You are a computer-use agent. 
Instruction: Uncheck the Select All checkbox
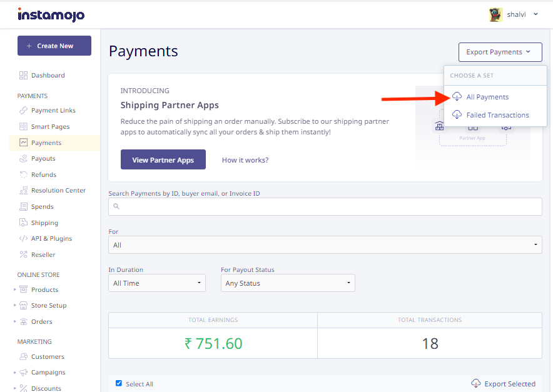pos(119,383)
